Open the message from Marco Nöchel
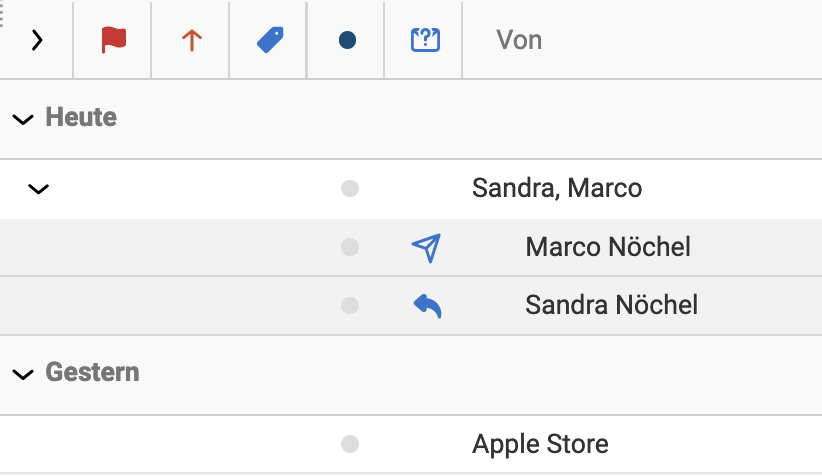Image resolution: width=822 pixels, height=476 pixels. [x=608, y=247]
